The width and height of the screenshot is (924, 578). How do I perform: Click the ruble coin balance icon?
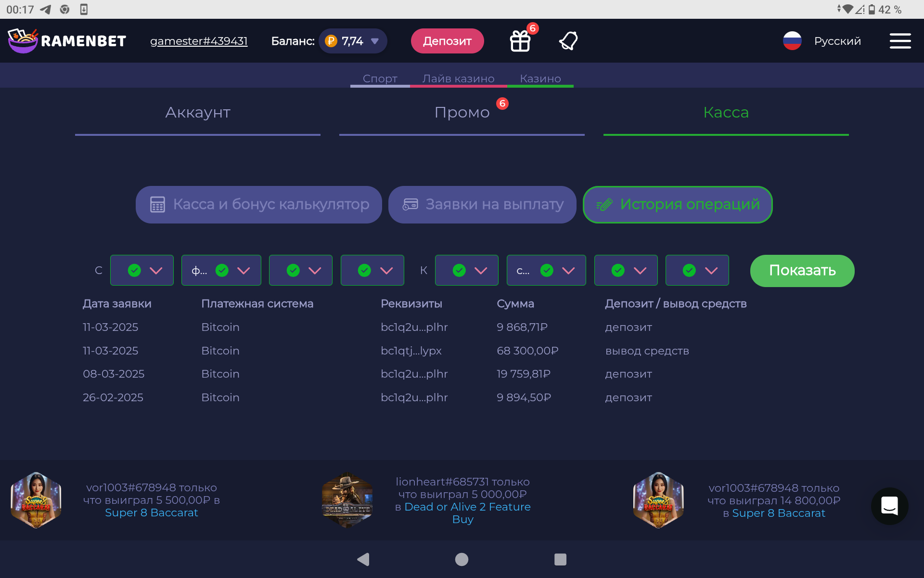[x=331, y=41]
